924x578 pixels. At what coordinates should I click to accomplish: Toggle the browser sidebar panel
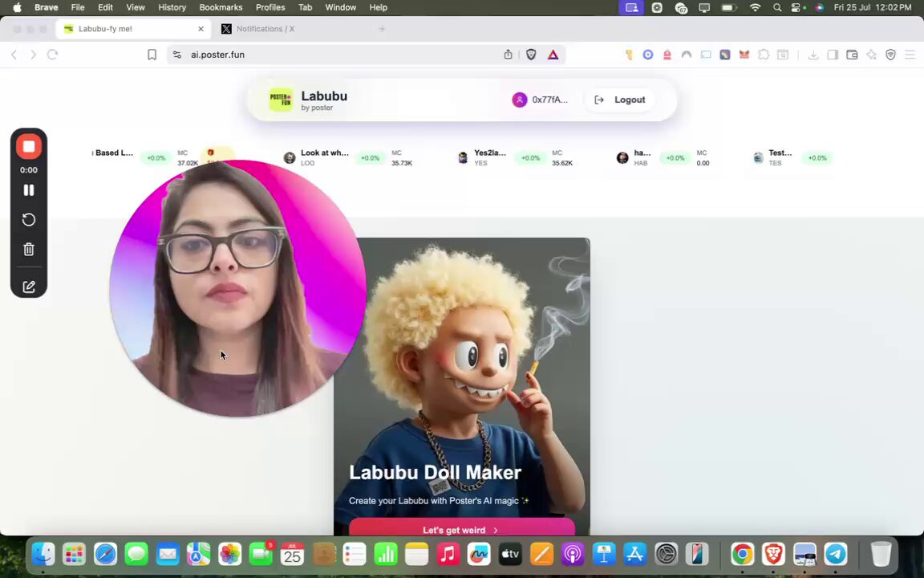(x=833, y=55)
